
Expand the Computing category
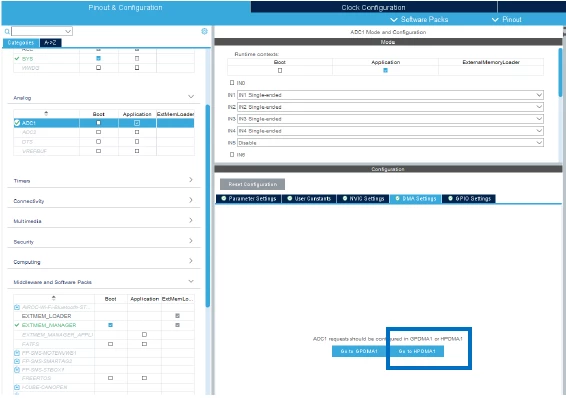pyautogui.click(x=191, y=261)
